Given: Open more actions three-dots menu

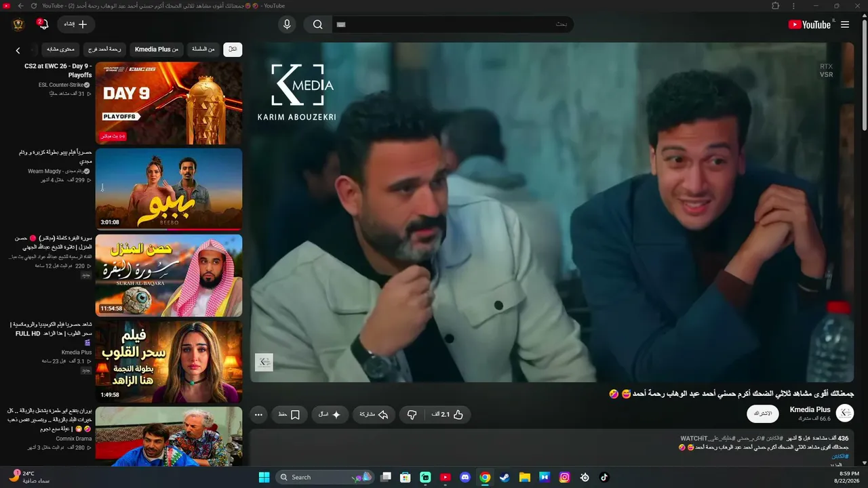Looking at the screenshot, I should (x=258, y=414).
